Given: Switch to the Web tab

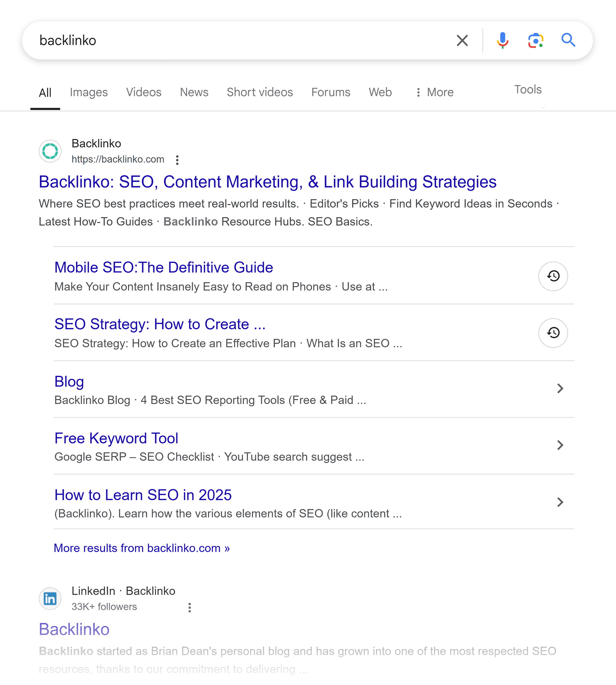Looking at the screenshot, I should [x=380, y=92].
